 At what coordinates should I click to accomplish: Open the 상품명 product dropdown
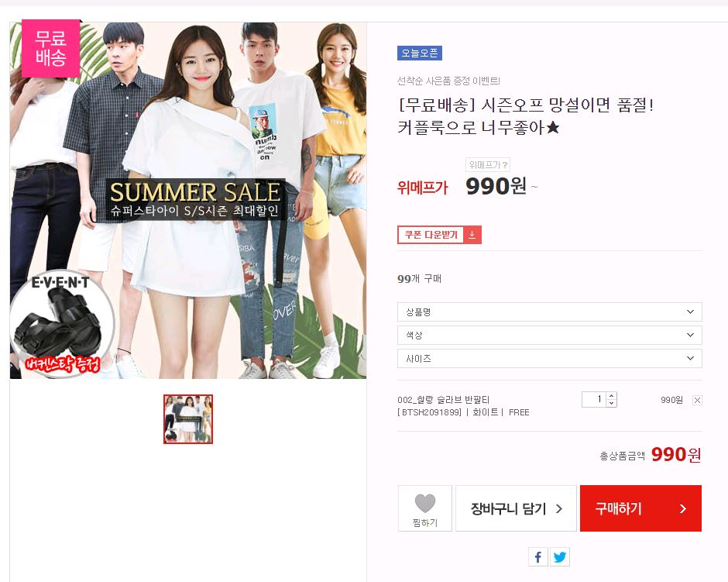pyautogui.click(x=549, y=312)
